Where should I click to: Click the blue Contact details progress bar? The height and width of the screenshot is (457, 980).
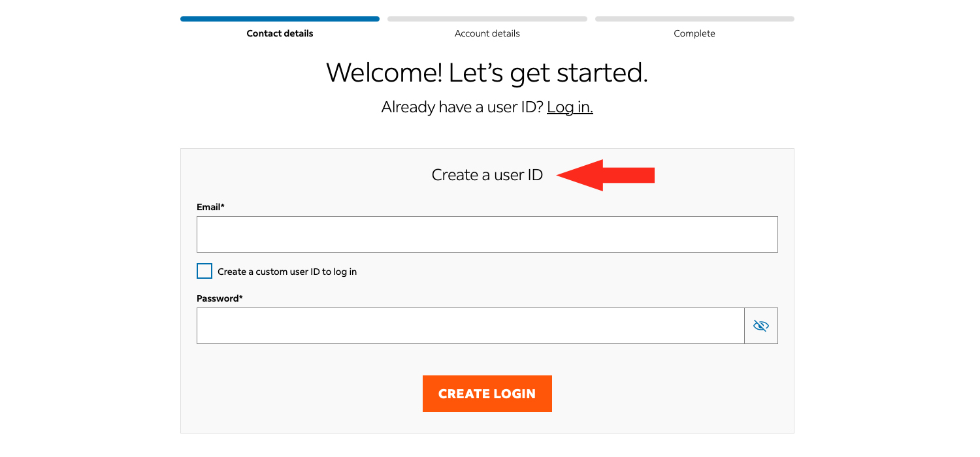280,19
